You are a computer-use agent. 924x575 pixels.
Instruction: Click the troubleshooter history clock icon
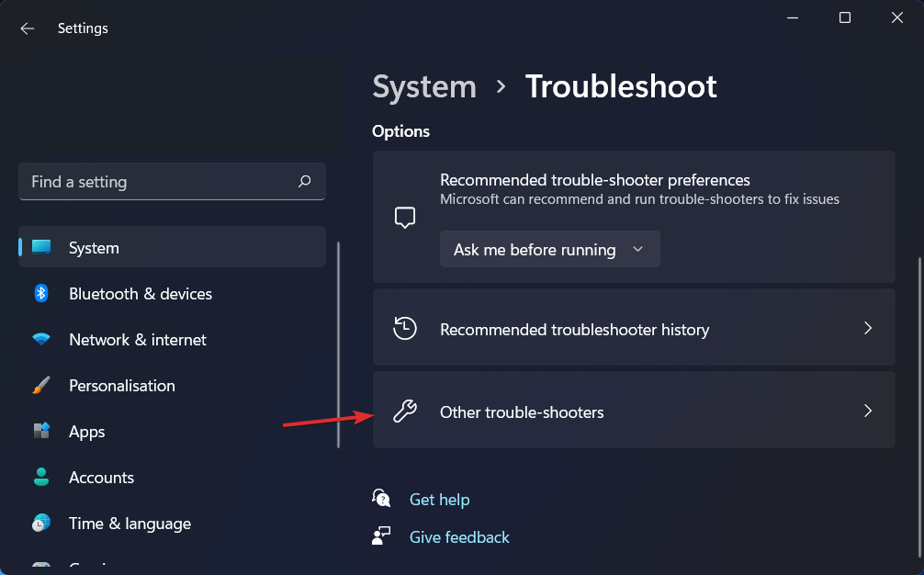405,329
